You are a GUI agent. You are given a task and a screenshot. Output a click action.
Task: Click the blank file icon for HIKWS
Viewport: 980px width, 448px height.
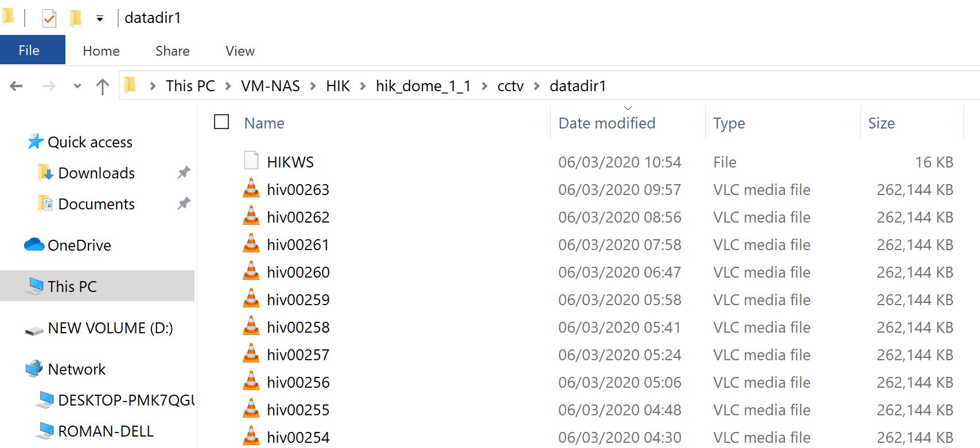pyautogui.click(x=251, y=161)
